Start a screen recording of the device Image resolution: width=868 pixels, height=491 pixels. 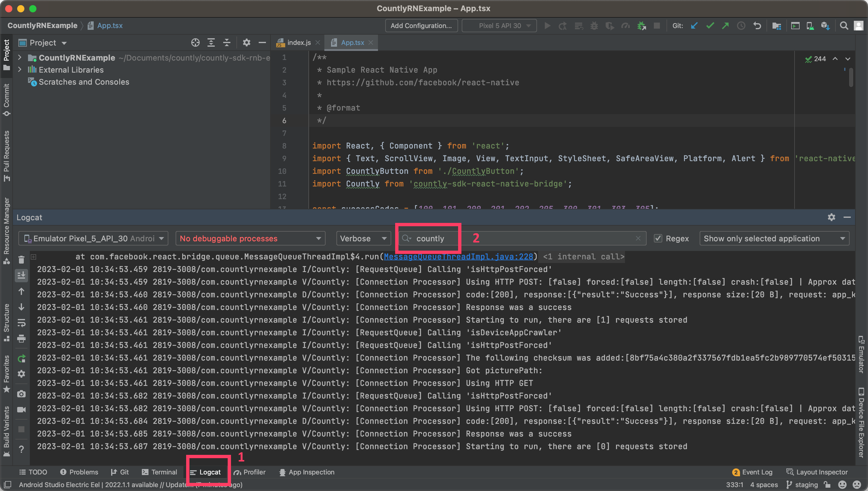point(21,409)
